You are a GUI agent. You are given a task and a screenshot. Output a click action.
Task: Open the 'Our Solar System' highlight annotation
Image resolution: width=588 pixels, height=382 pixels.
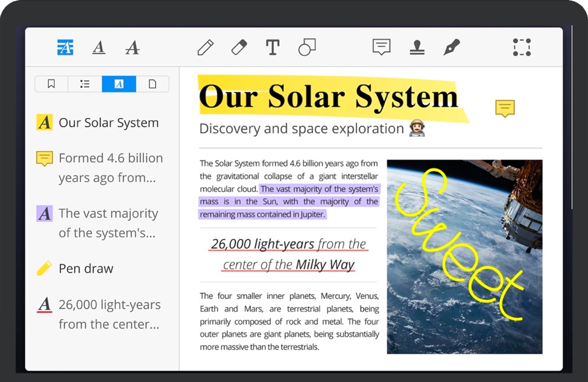point(109,123)
